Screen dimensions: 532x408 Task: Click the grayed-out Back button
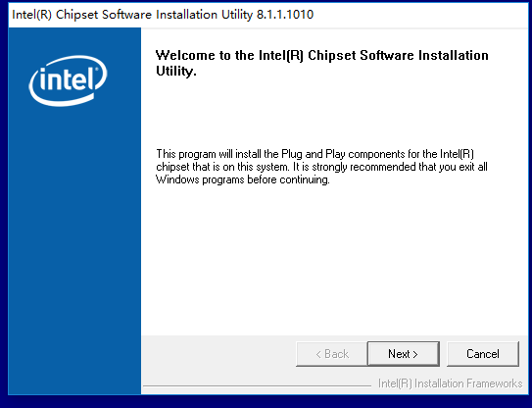tap(332, 354)
